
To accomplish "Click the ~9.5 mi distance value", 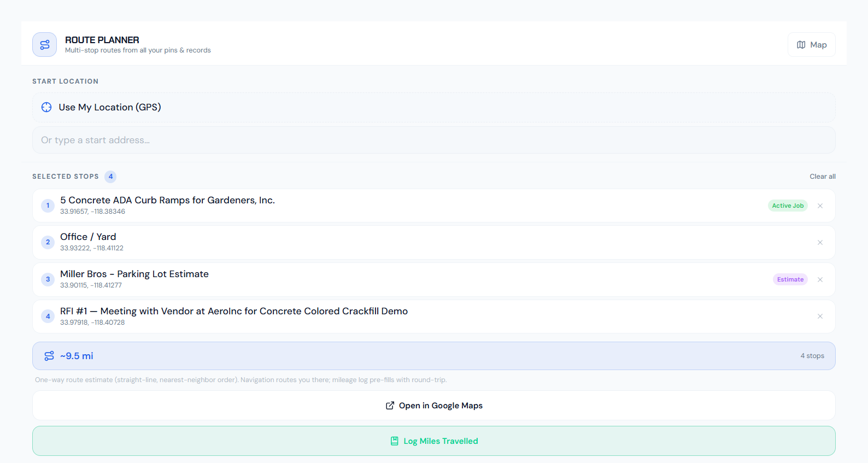I will pyautogui.click(x=77, y=356).
